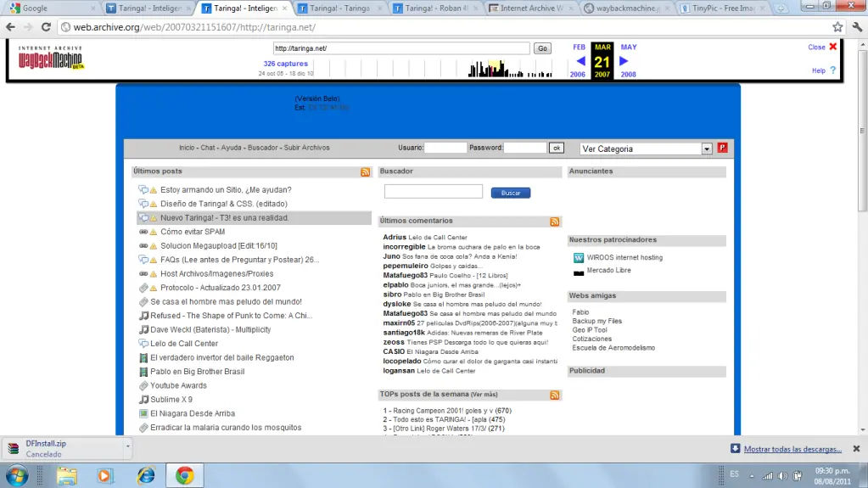Switch to the Google tab
Image resolution: width=868 pixels, height=488 pixels.
(x=52, y=8)
